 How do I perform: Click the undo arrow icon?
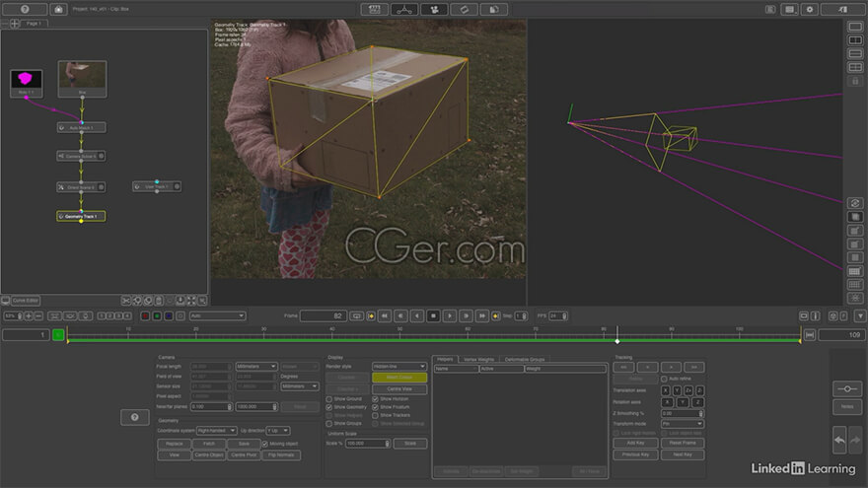click(839, 441)
